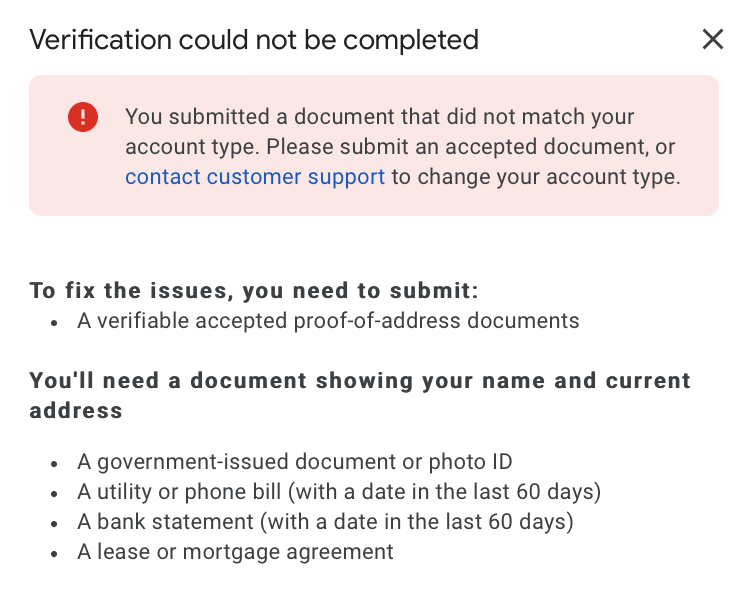Click the 'current address' heading text

(x=76, y=411)
